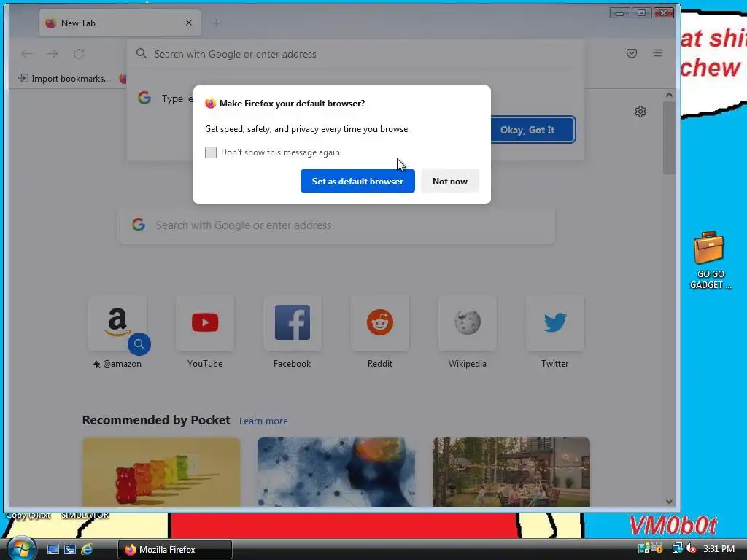Open the backyard party Pocket story thumbnail
This screenshot has height=560, width=747.
point(511,472)
